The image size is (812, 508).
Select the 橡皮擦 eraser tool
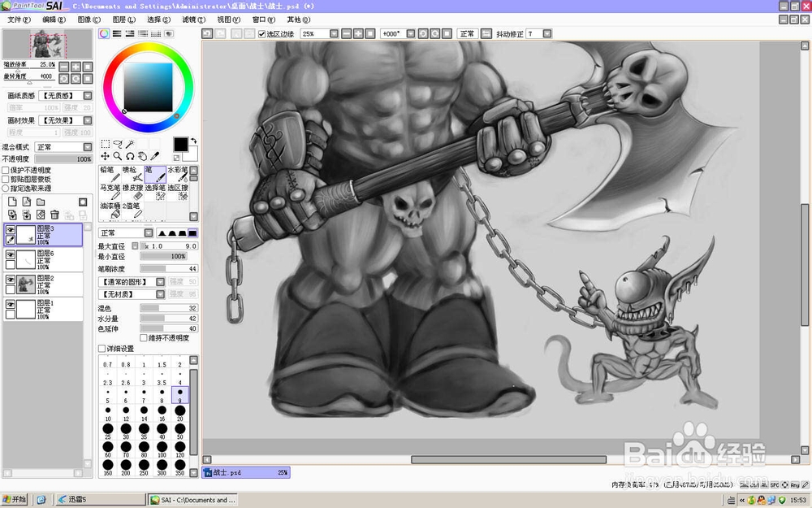pos(132,192)
